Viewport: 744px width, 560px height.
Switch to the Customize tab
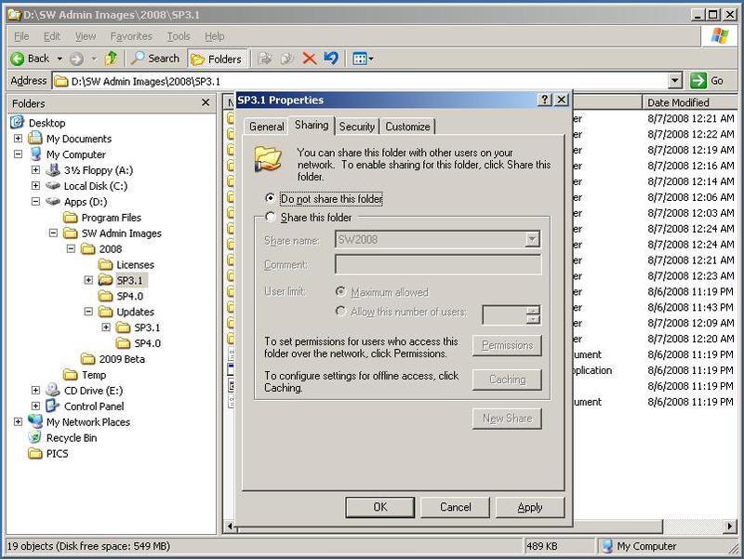[407, 127]
